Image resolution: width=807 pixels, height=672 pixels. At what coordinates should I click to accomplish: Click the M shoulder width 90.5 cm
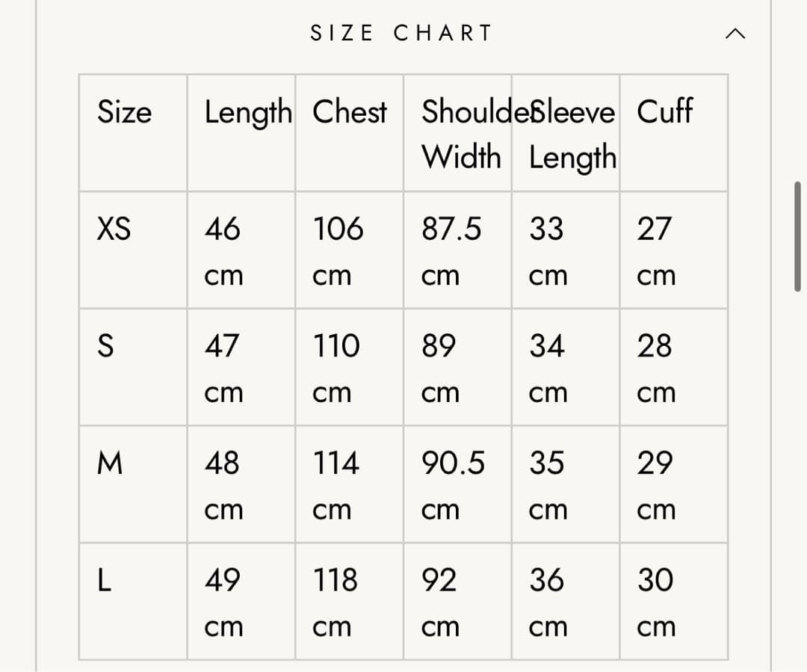click(453, 484)
